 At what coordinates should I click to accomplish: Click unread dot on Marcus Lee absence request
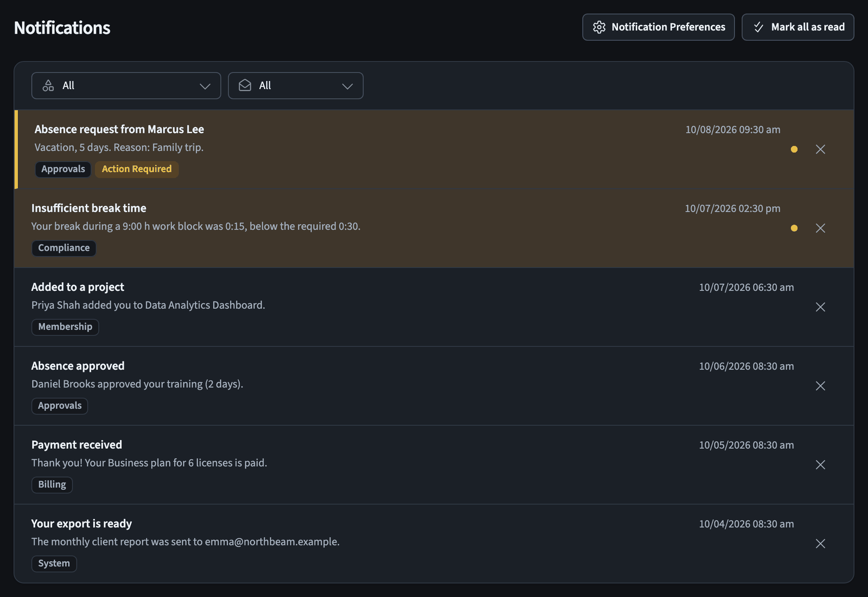(794, 149)
